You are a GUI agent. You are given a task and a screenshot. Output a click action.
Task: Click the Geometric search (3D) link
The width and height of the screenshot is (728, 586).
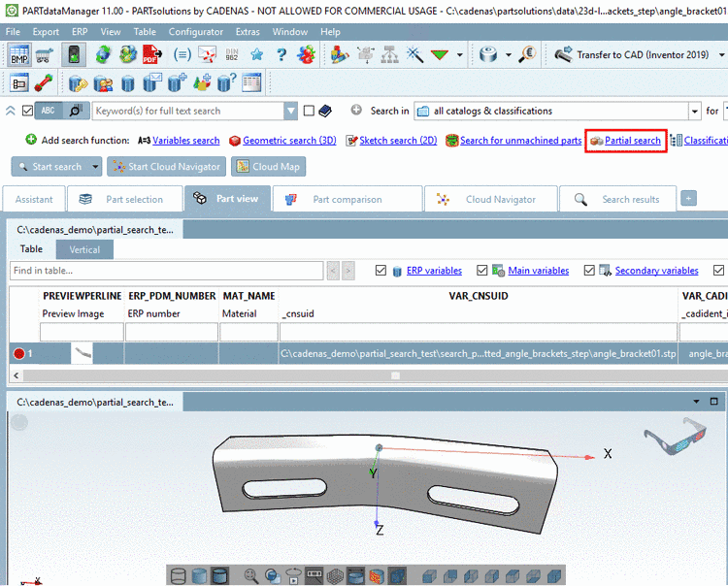point(289,140)
